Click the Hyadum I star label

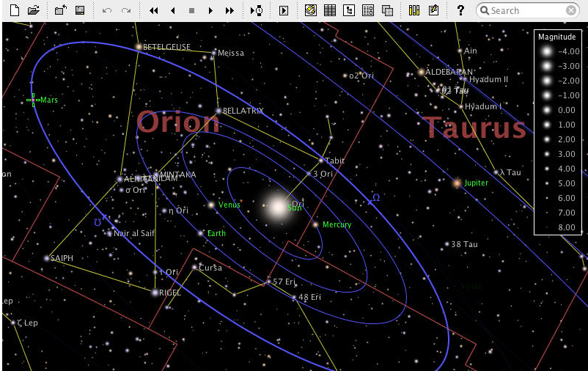point(483,106)
